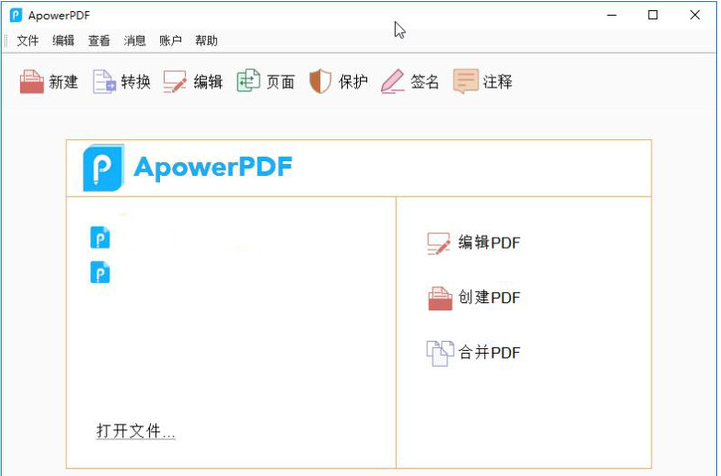Choose 创建PDF in the welcome panel
Image resolution: width=721 pixels, height=476 pixels.
[474, 298]
